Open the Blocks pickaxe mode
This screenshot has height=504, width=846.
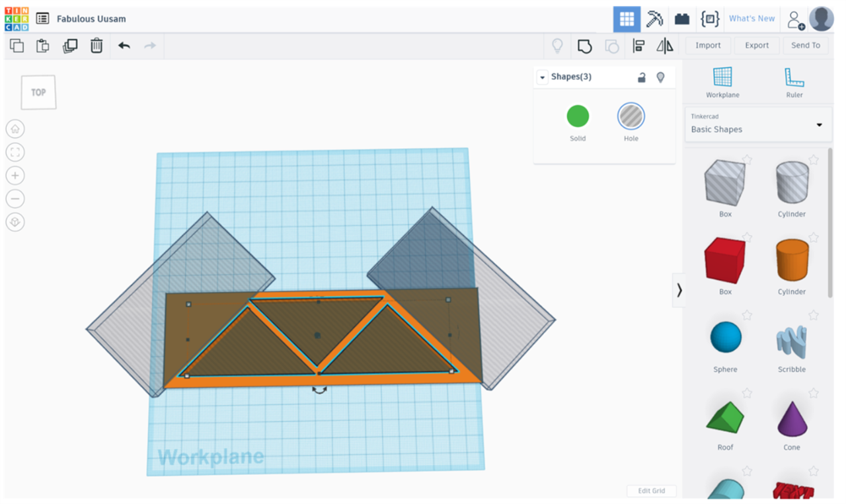(654, 19)
